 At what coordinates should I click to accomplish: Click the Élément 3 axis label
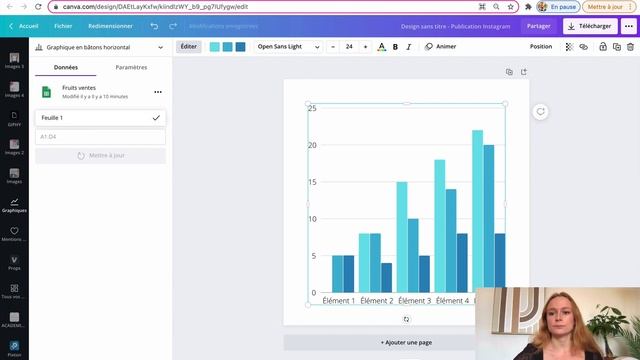pyautogui.click(x=414, y=301)
